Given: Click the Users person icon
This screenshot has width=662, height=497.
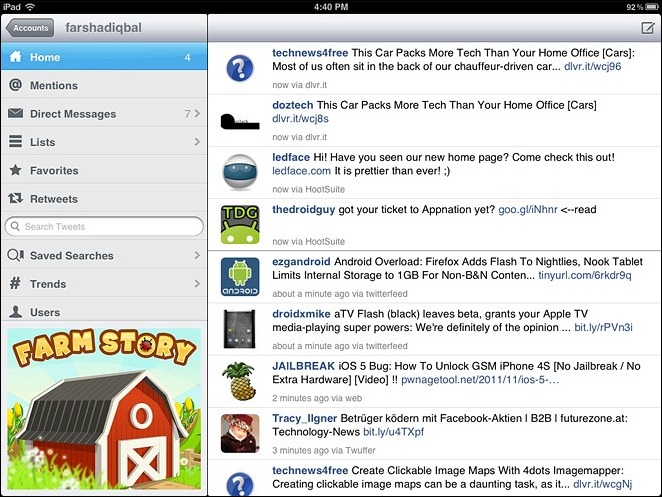Looking at the screenshot, I should 16,312.
